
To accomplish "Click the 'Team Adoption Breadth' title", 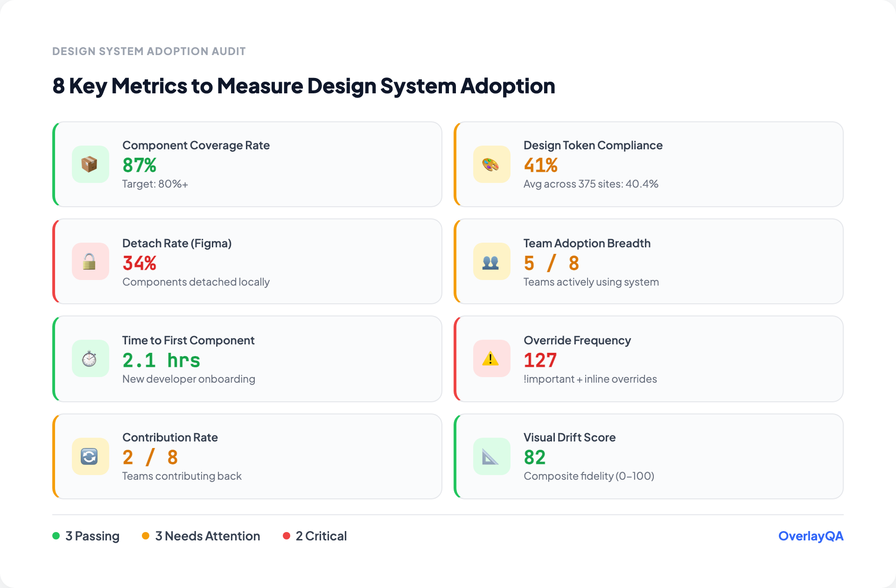I will (587, 243).
